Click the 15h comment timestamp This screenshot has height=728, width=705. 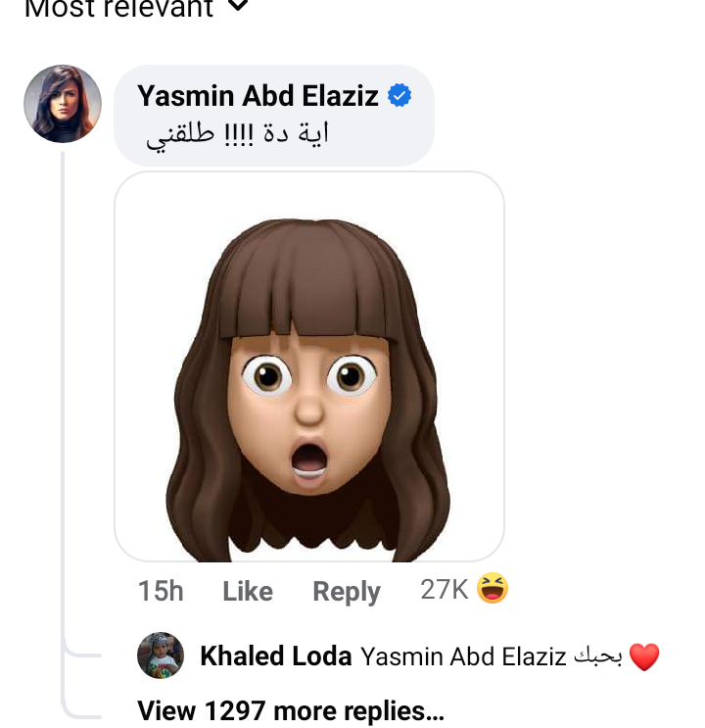click(161, 591)
